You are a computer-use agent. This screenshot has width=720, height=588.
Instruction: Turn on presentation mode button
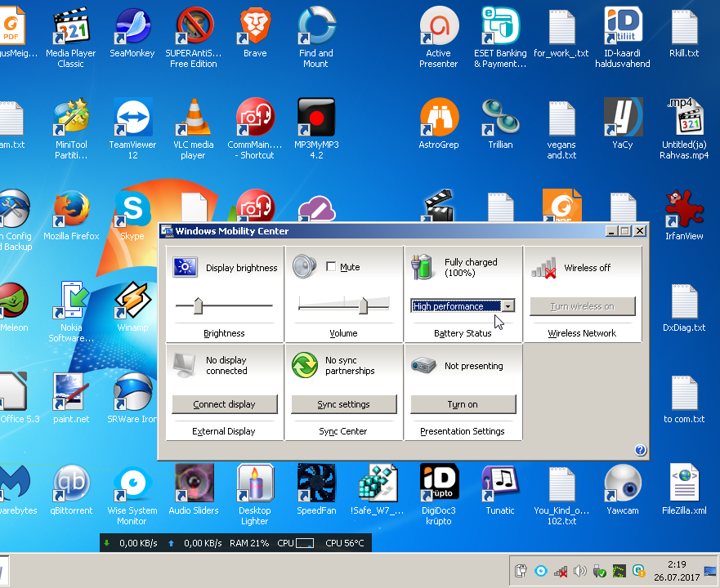click(463, 404)
